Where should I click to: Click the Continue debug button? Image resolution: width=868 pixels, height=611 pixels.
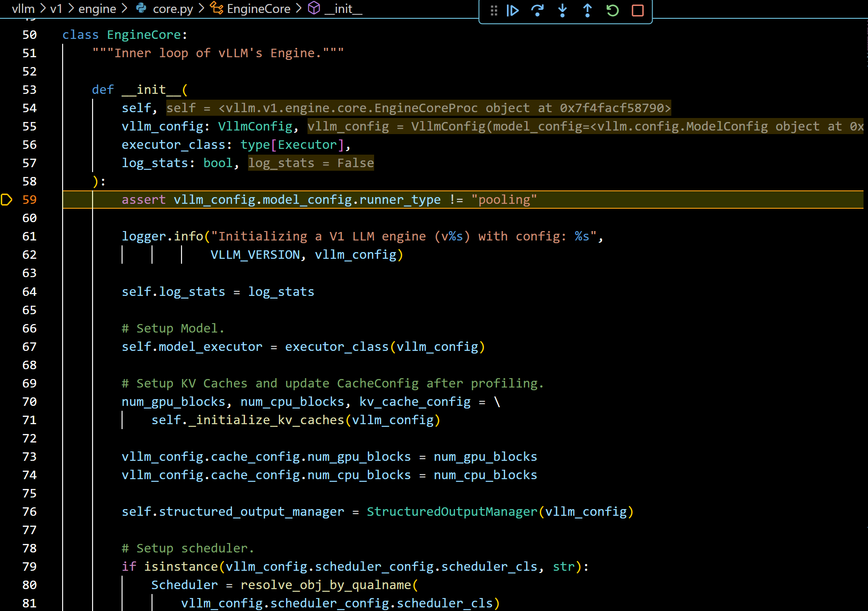coord(513,10)
